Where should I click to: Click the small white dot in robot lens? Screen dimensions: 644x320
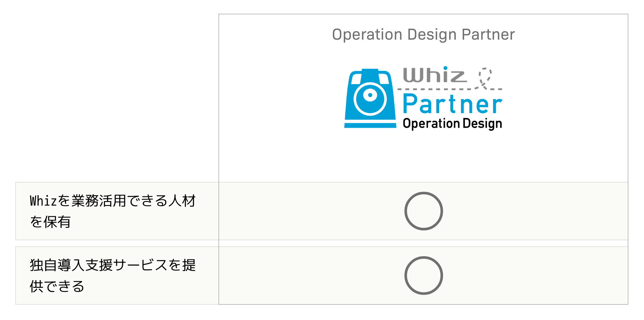370,95
